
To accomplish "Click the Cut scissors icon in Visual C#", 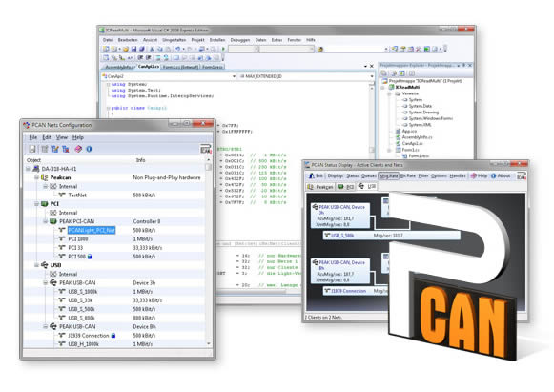I will coord(152,50).
